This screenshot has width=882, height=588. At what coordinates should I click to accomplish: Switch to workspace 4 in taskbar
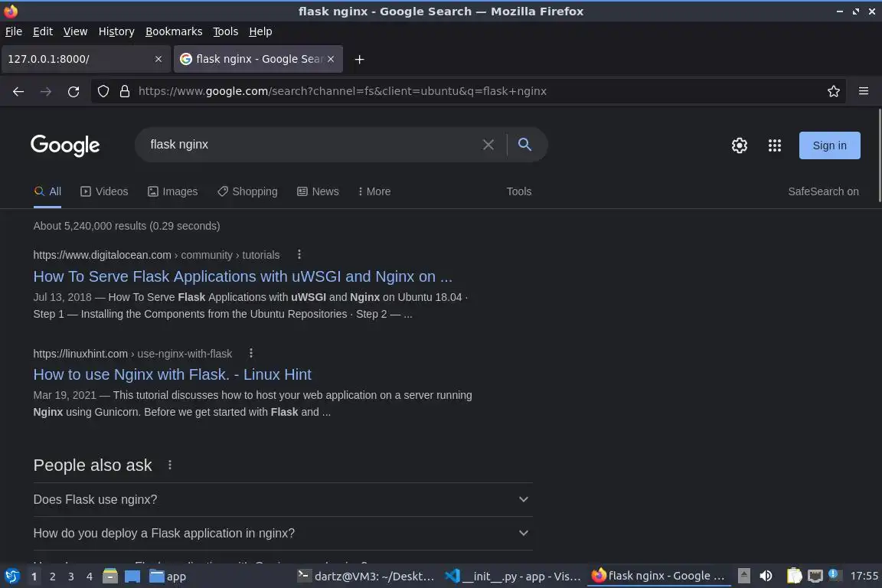pos(90,577)
